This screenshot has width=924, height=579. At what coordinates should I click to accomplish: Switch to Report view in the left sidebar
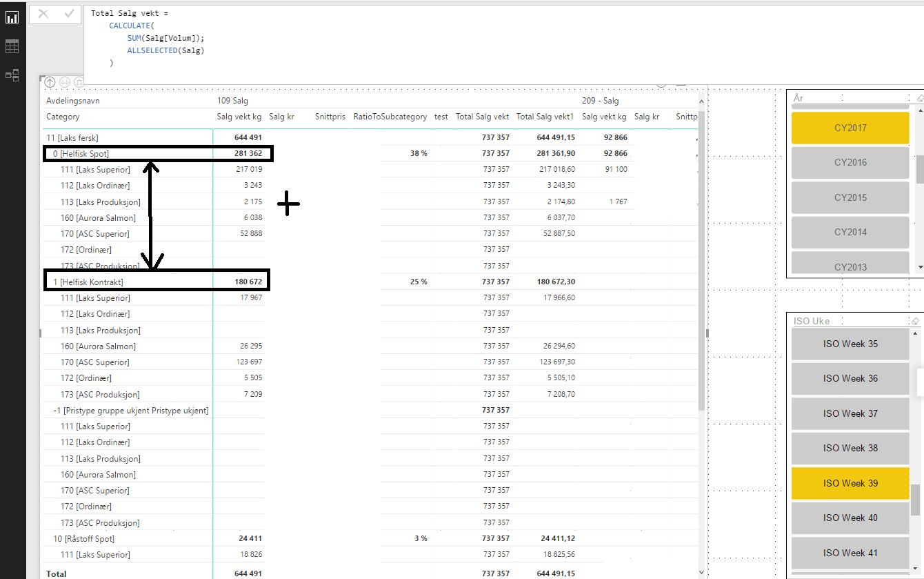pos(12,17)
